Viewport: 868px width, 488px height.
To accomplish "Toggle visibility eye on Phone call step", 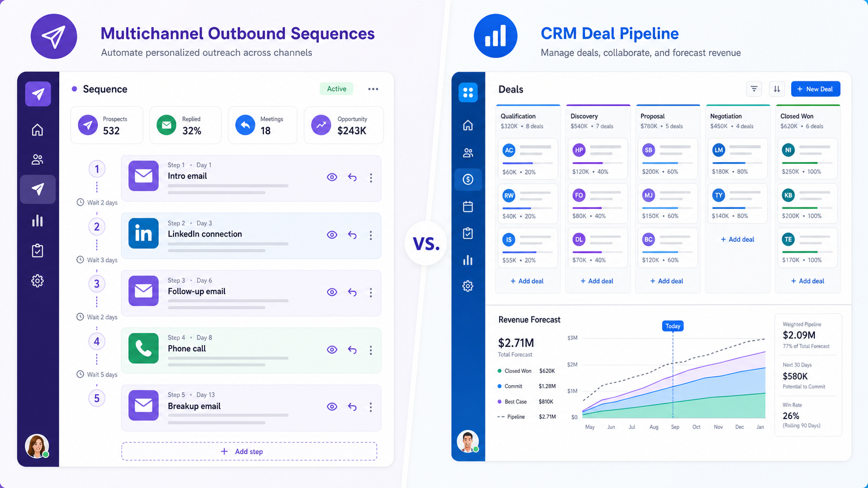I will (x=332, y=350).
